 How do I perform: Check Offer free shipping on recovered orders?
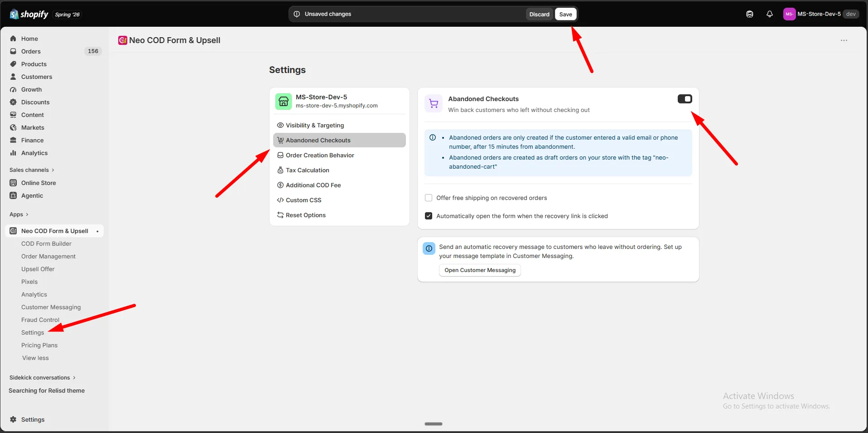429,198
